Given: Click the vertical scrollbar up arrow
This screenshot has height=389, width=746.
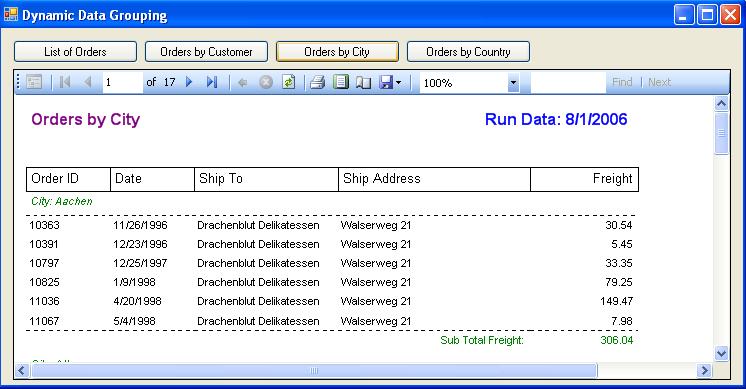Looking at the screenshot, I should [x=721, y=104].
